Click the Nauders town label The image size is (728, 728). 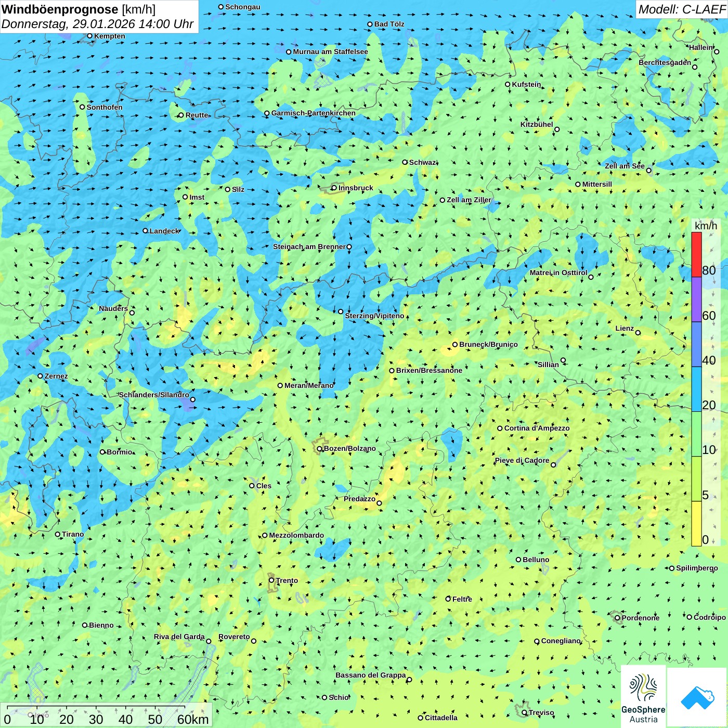point(113,308)
